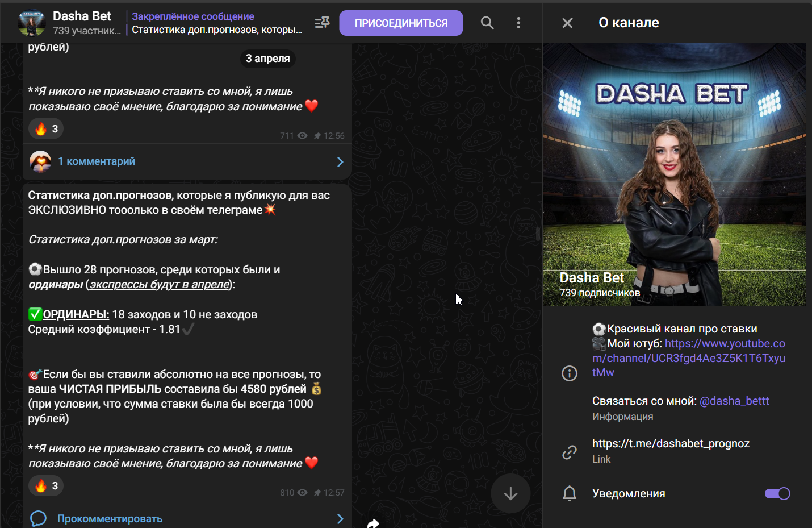The image size is (812, 528).
Task: Click the underlined 'экспрессы будут в апреле' text
Action: [x=160, y=284]
